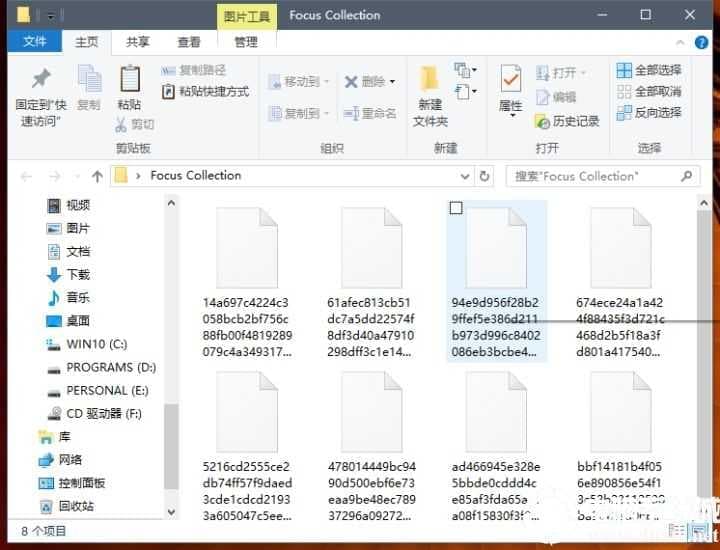
Task: Open the CD drive (F:)
Action: point(94,414)
